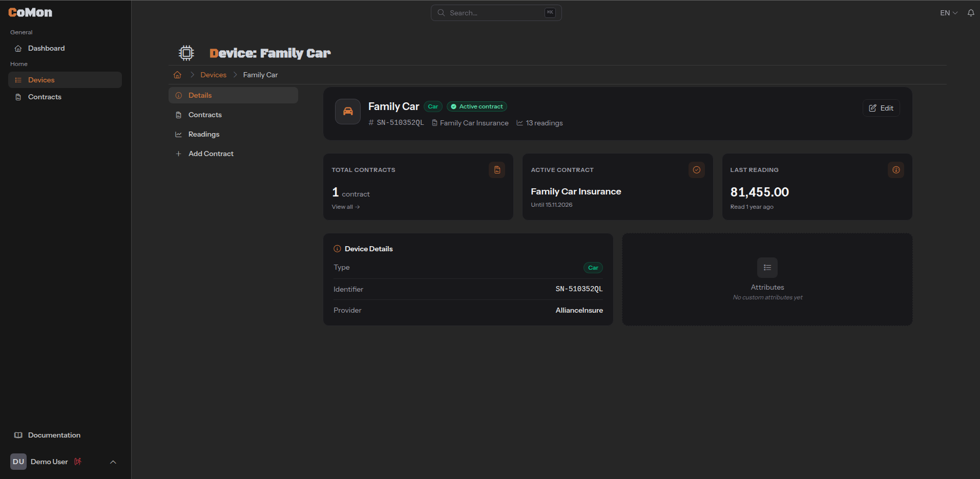980x479 pixels.
Task: Select Devices in the sidebar
Action: (65, 80)
